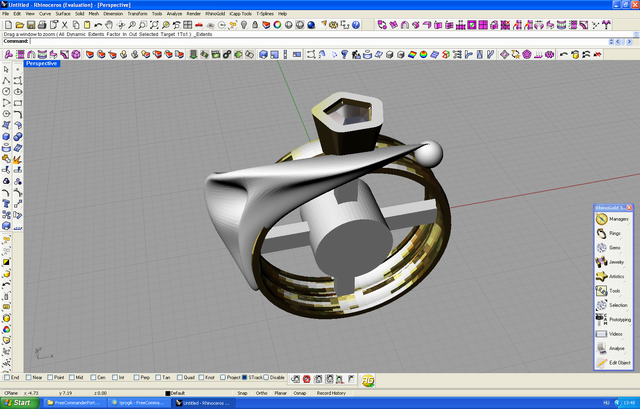640x409 pixels.
Task: Click the Perspective viewport title tab
Action: [x=41, y=63]
